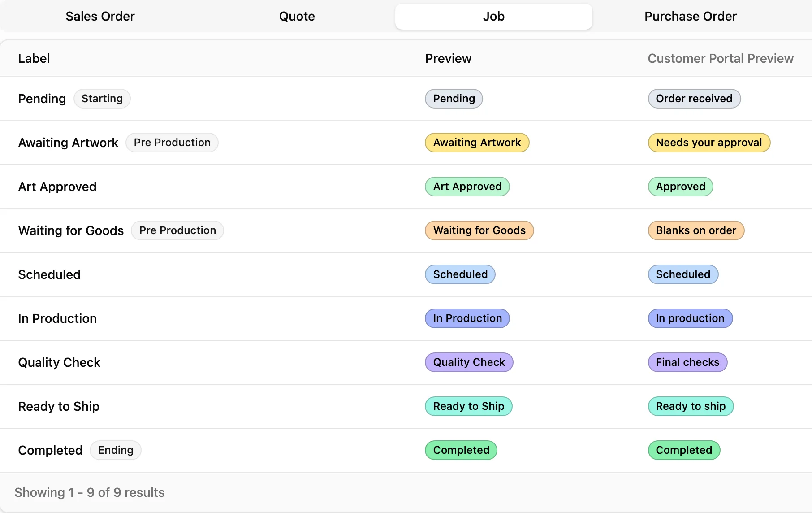Click the Scheduled badge in Customer Portal column
The height and width of the screenshot is (513, 812).
click(x=683, y=274)
